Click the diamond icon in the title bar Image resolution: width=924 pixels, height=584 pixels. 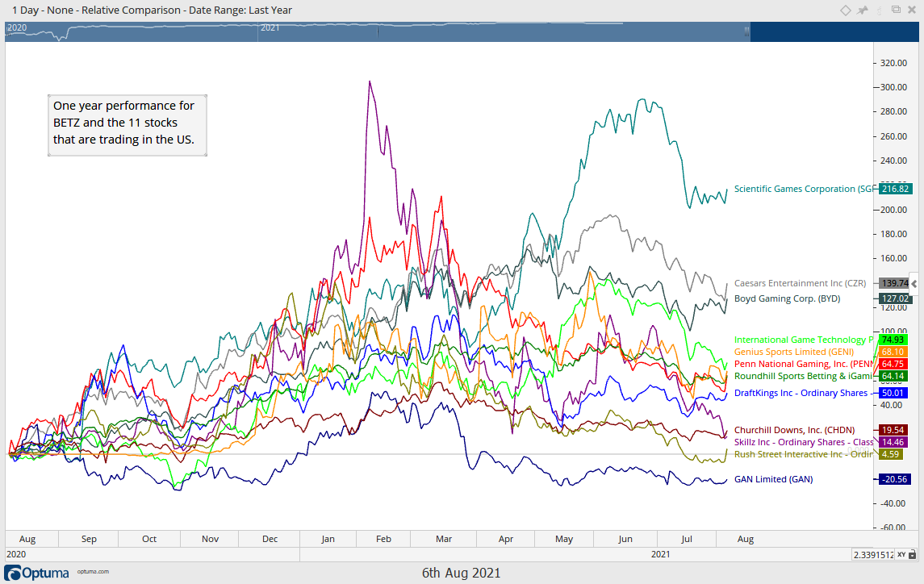[x=845, y=10]
